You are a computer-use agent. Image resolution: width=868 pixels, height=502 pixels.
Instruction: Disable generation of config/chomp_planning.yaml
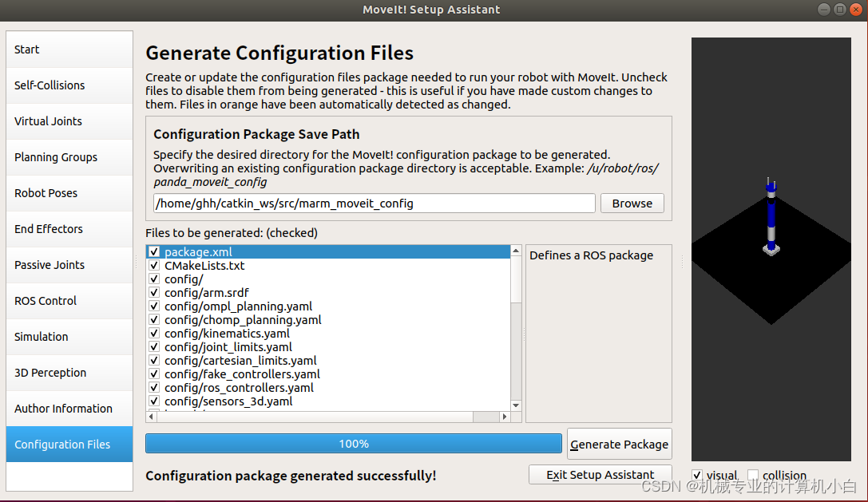pyautogui.click(x=153, y=319)
